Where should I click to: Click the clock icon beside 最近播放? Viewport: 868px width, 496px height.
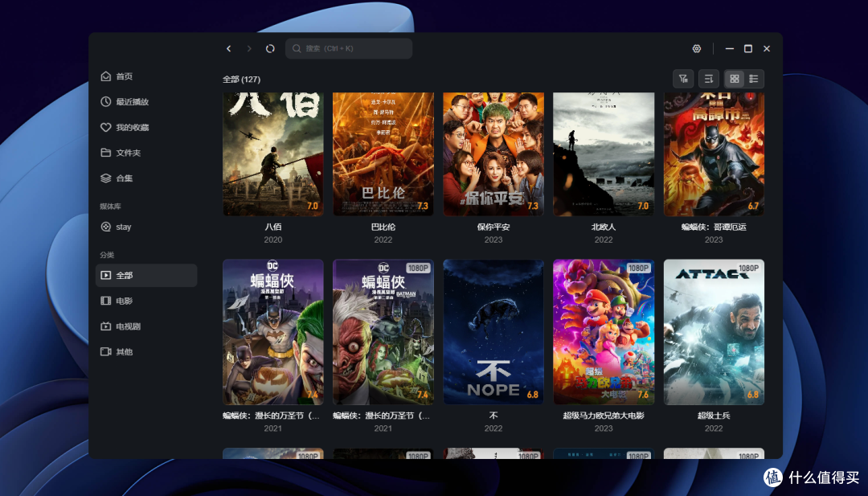click(x=106, y=102)
